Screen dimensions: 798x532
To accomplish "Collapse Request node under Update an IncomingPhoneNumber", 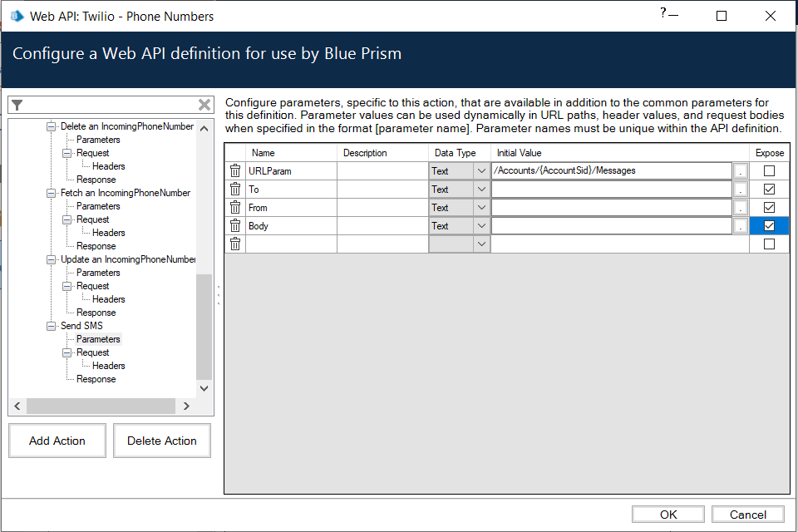I will click(66, 286).
